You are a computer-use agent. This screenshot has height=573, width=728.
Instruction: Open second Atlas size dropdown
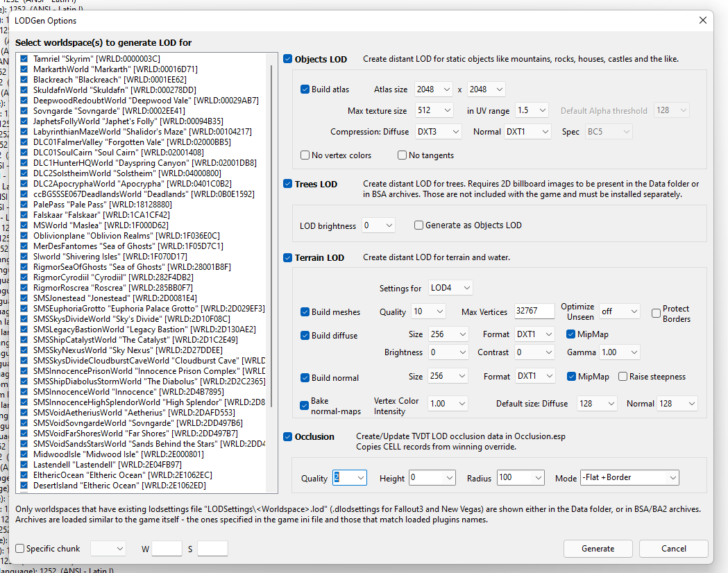pyautogui.click(x=486, y=89)
